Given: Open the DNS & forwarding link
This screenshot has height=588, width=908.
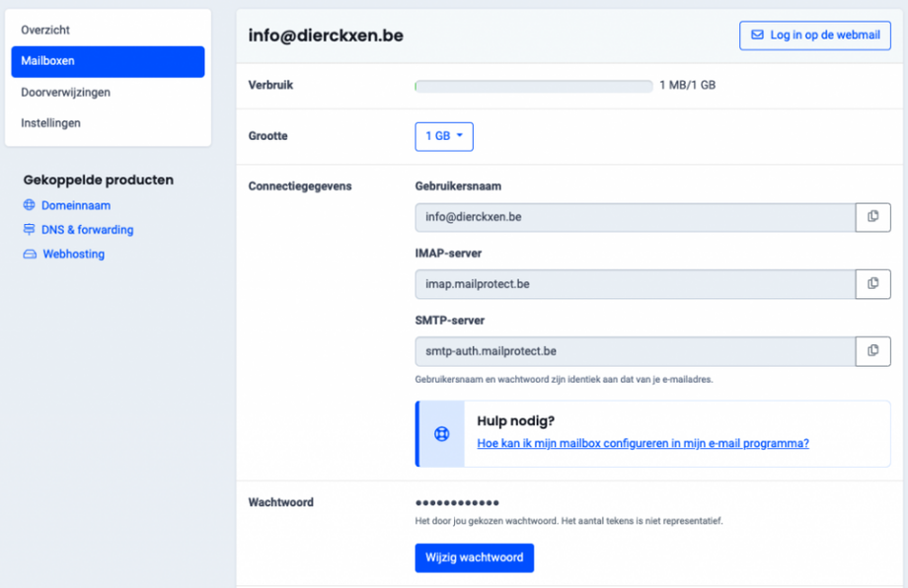Looking at the screenshot, I should (x=88, y=230).
